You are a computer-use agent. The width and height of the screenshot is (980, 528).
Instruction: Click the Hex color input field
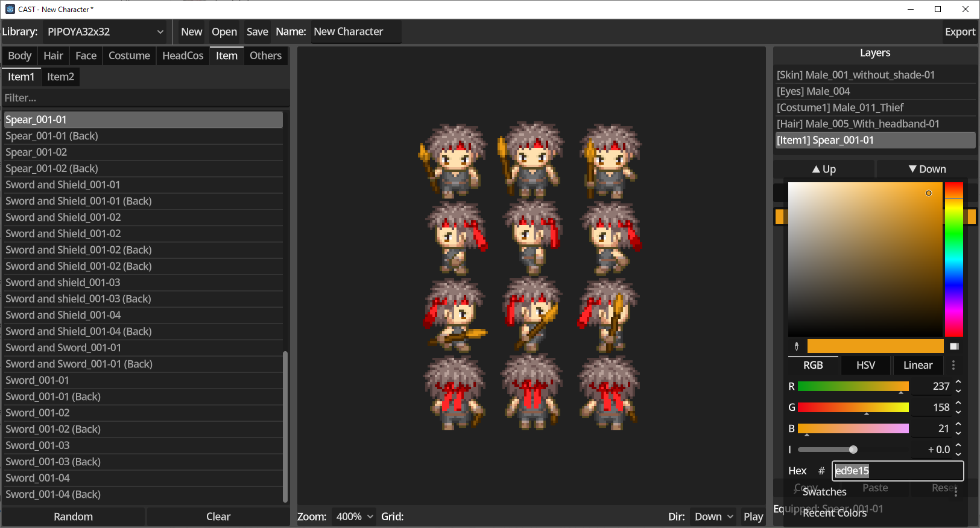coord(897,471)
